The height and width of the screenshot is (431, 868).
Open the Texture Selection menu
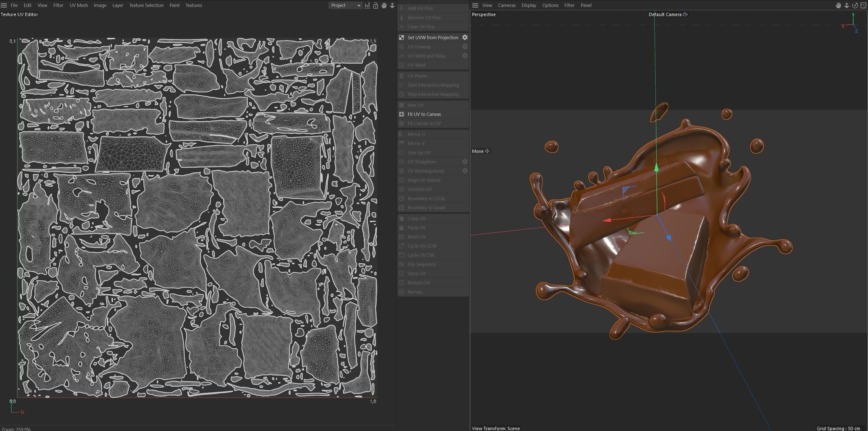coord(146,5)
